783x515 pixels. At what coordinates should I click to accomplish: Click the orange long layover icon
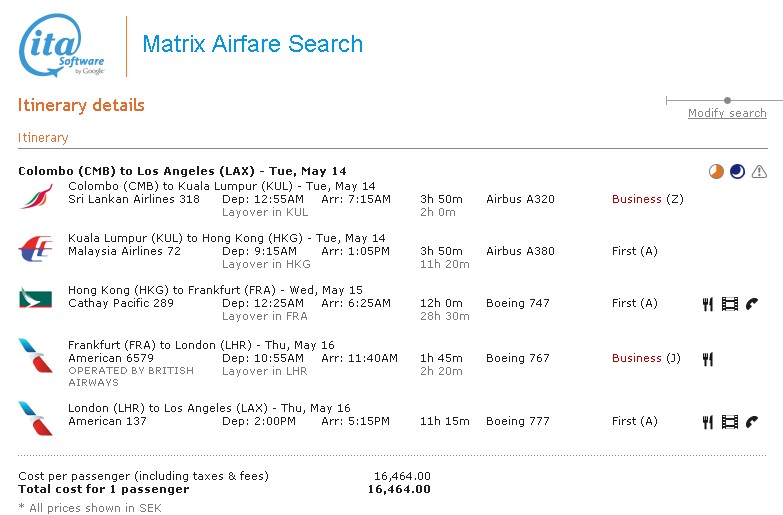coord(716,171)
